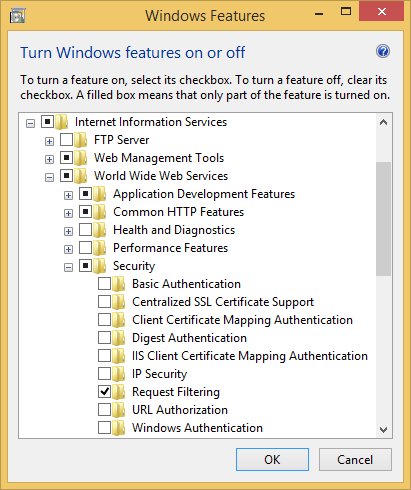
Task: Select the Windows Authentication label
Action: pyautogui.click(x=197, y=428)
